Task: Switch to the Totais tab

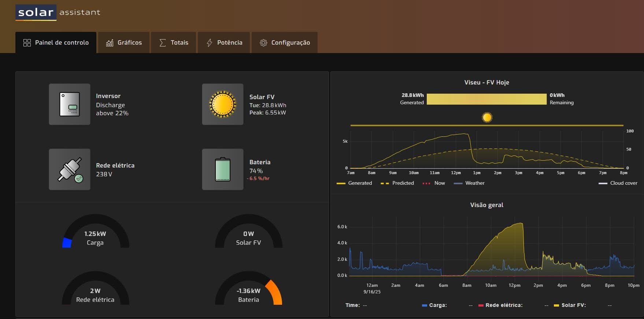Action: click(x=174, y=42)
